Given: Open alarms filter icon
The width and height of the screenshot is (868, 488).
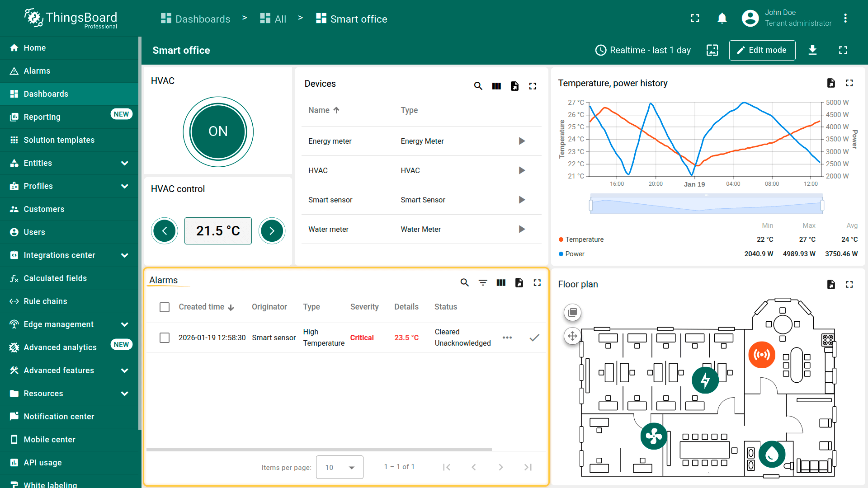Looking at the screenshot, I should tap(483, 283).
